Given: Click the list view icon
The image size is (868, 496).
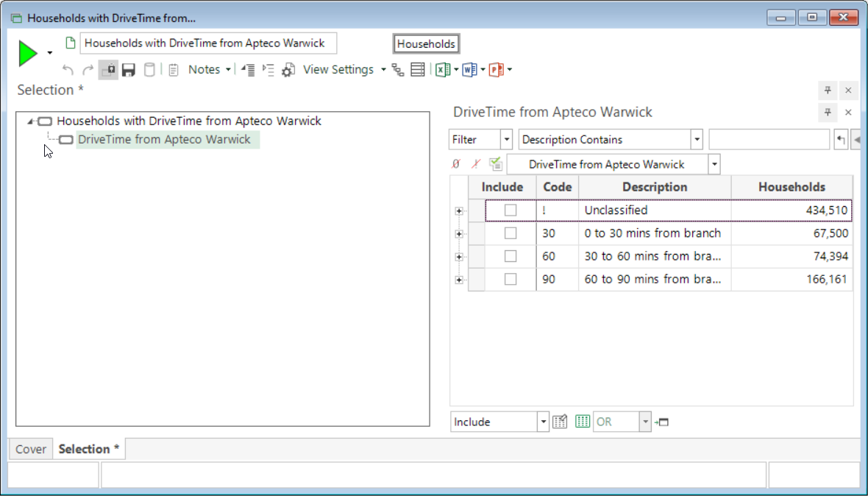Looking at the screenshot, I should (418, 70).
